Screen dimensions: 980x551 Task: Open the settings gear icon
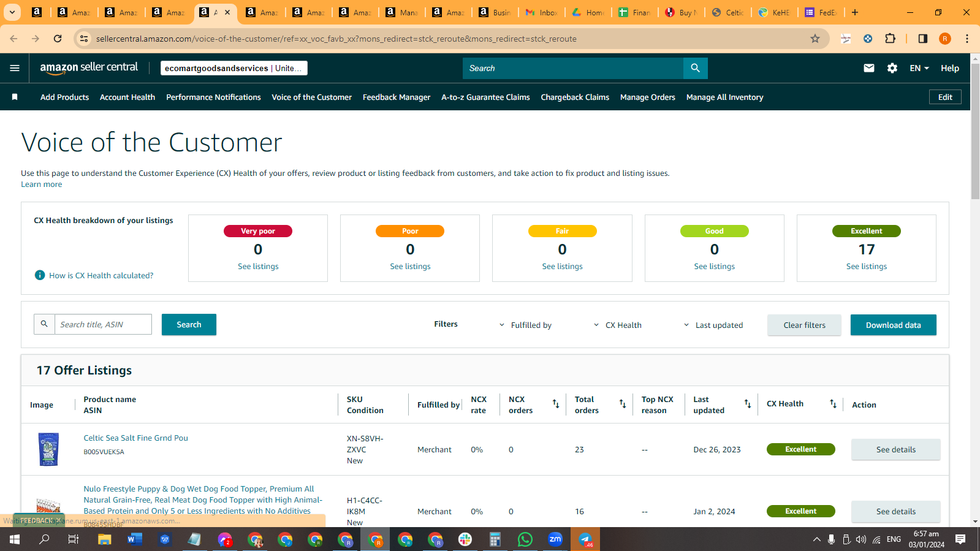tap(892, 68)
